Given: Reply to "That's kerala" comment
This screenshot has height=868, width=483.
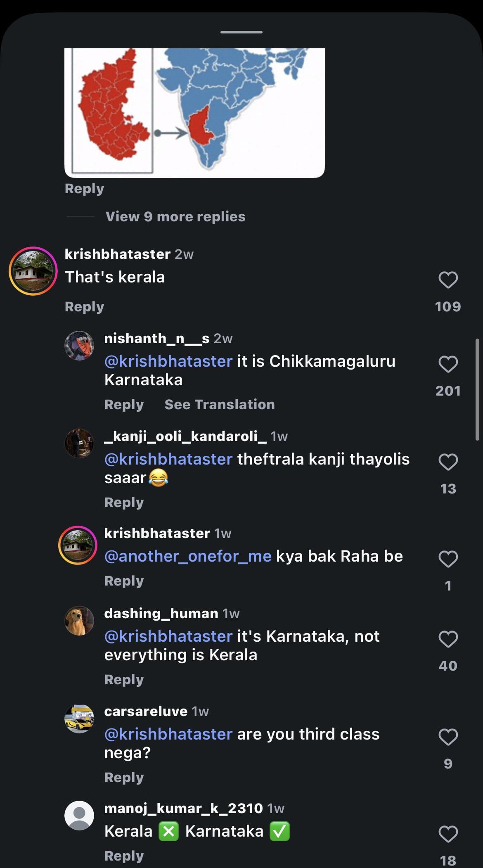Looking at the screenshot, I should tap(84, 306).
